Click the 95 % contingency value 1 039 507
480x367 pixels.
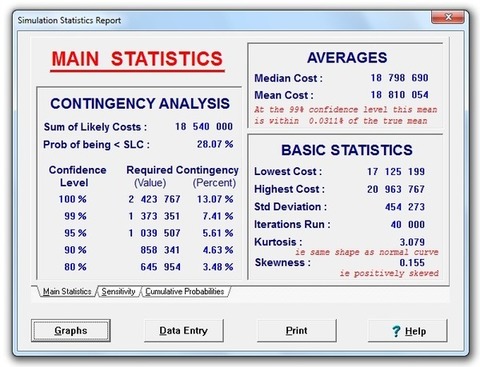click(154, 233)
